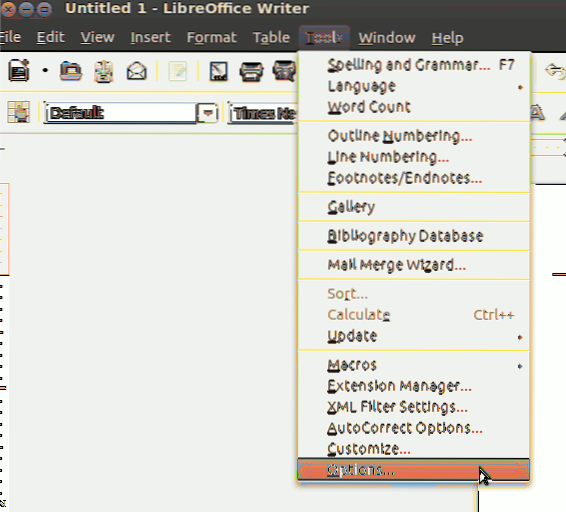Click the Page Preview icon
566x512 pixels.
[x=284, y=71]
